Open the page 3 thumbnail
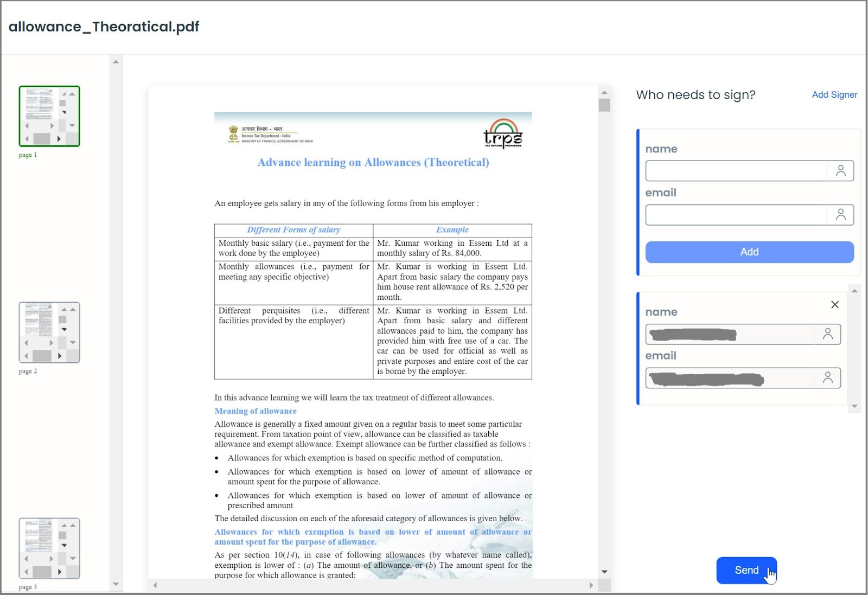This screenshot has height=595, width=868. tap(49, 548)
